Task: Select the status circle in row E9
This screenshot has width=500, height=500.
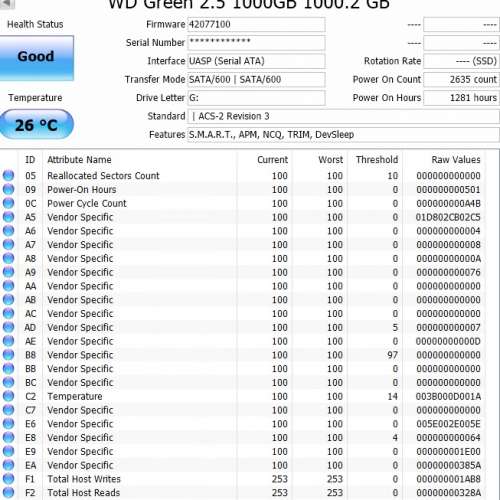Action: (x=8, y=451)
